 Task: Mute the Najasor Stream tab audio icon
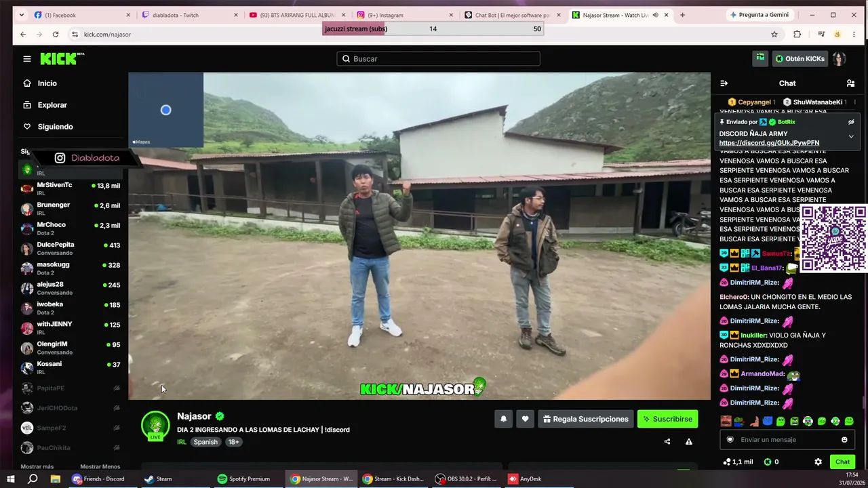coord(655,15)
